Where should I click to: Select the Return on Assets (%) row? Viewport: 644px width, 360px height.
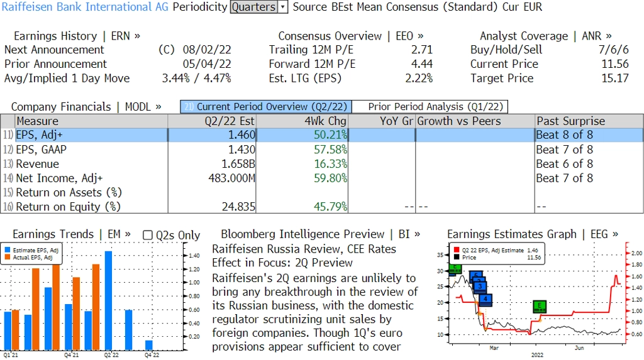coord(322,192)
